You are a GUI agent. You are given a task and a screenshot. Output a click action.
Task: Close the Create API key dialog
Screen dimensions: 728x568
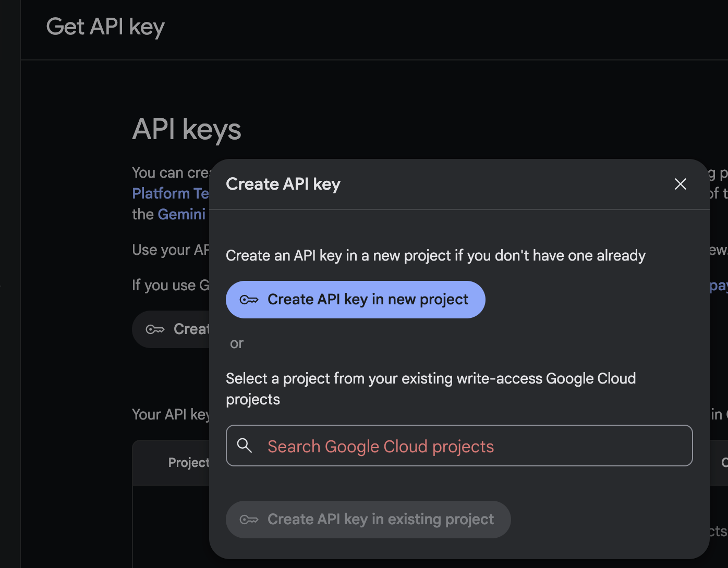pos(680,184)
